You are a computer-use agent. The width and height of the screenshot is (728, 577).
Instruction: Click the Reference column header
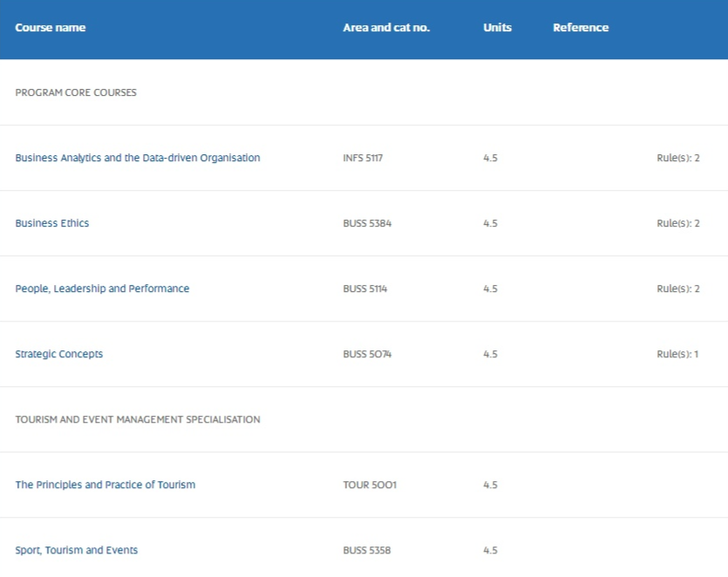(581, 28)
